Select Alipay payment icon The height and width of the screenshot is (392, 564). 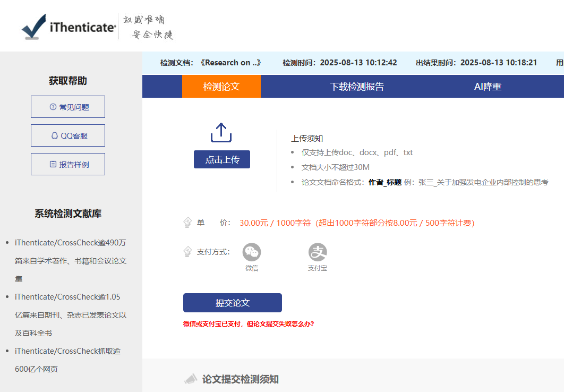tap(317, 252)
